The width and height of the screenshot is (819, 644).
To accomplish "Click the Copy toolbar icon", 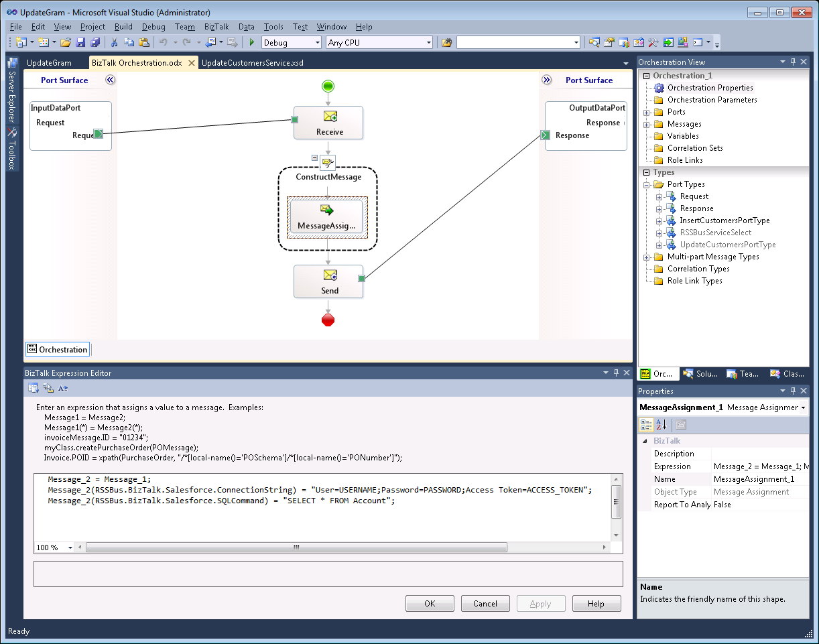I will [129, 42].
